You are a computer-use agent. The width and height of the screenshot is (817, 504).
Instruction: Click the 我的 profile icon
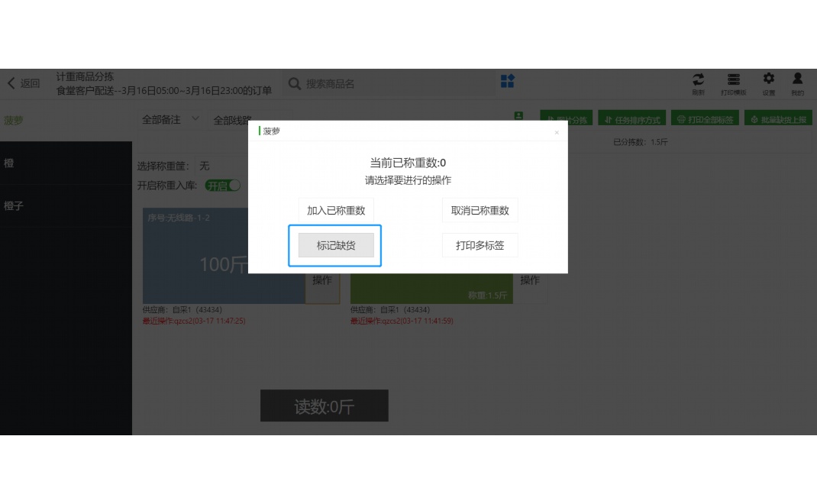(797, 82)
